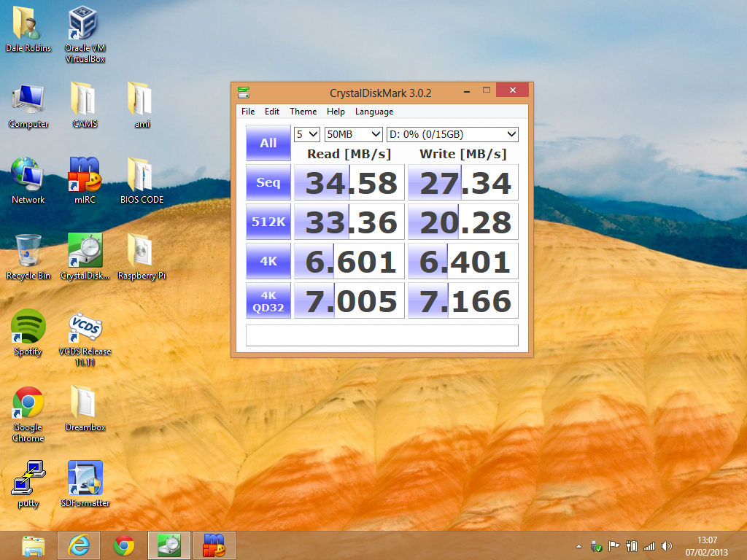
Task: Click the volume icon in system tray
Action: pos(666,545)
